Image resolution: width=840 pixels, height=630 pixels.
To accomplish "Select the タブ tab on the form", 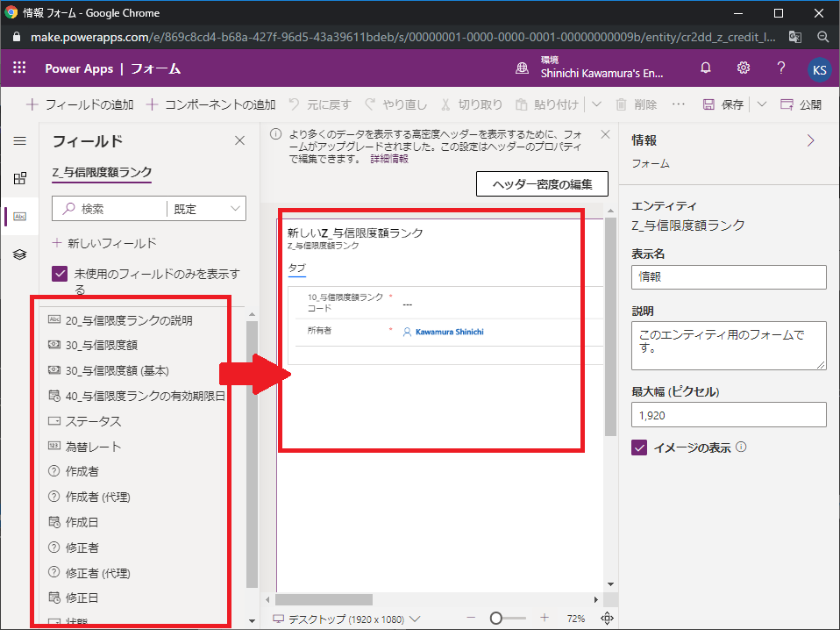I will pyautogui.click(x=296, y=268).
